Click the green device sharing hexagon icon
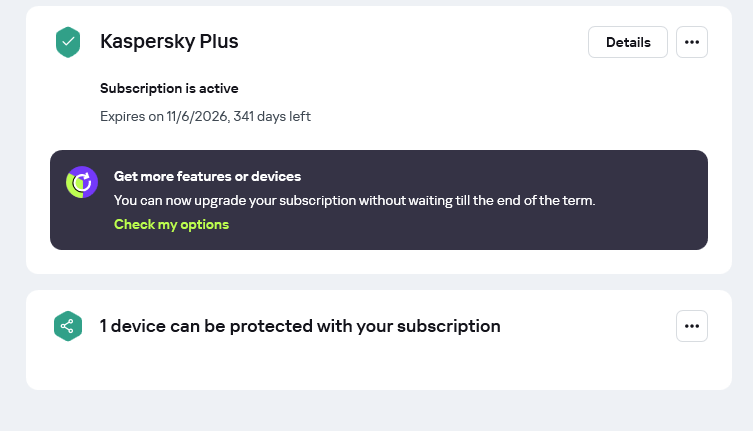This screenshot has width=753, height=431. pos(68,326)
